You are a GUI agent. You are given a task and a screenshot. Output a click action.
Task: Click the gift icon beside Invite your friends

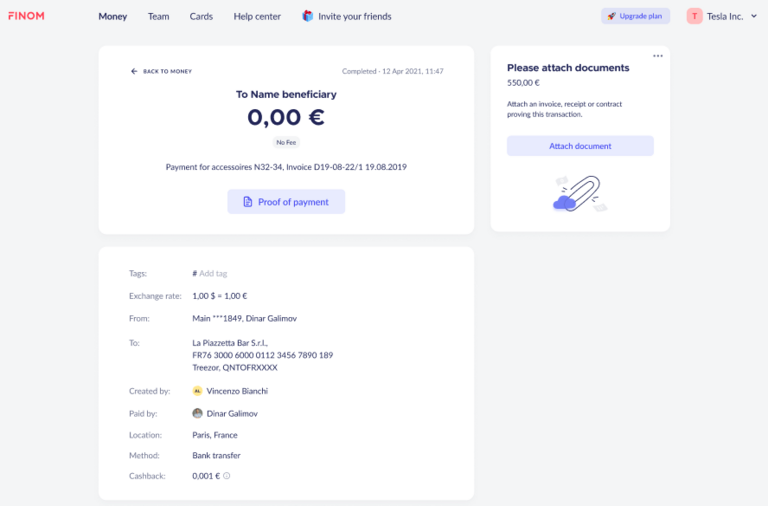click(x=307, y=16)
